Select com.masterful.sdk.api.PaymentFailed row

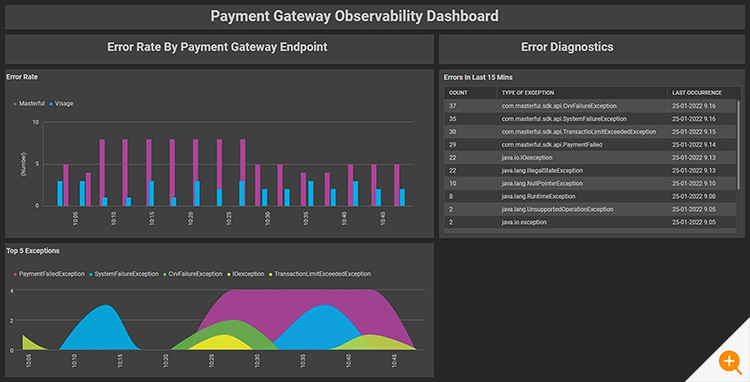(590, 144)
